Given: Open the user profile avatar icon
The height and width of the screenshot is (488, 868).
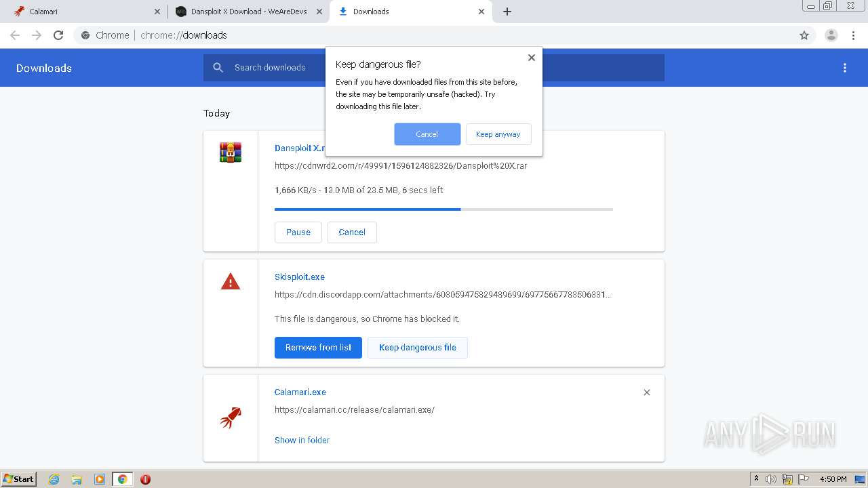Looking at the screenshot, I should tap(831, 35).
